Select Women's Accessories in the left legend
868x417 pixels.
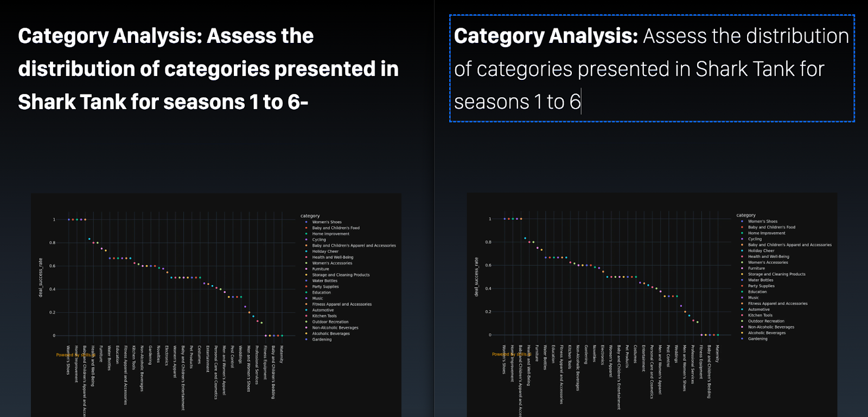click(332, 263)
